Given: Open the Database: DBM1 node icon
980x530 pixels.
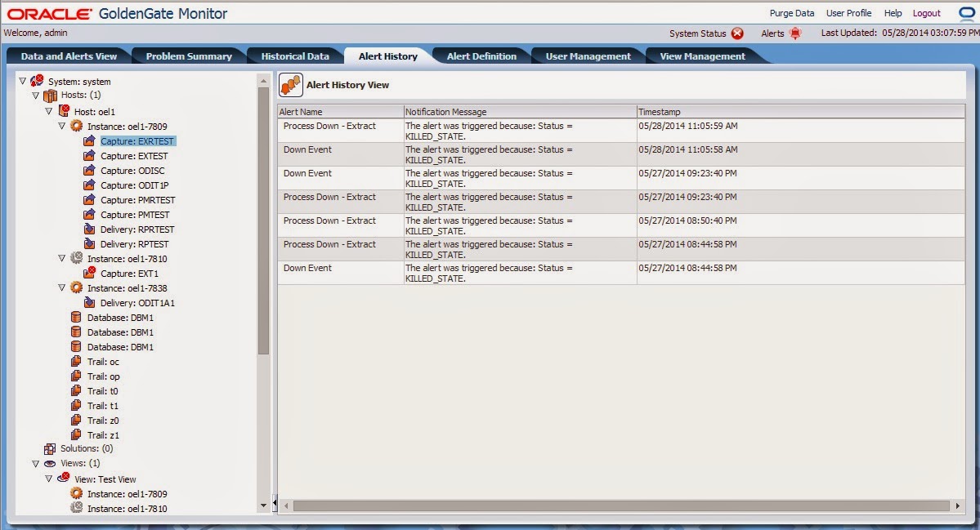Looking at the screenshot, I should [78, 317].
